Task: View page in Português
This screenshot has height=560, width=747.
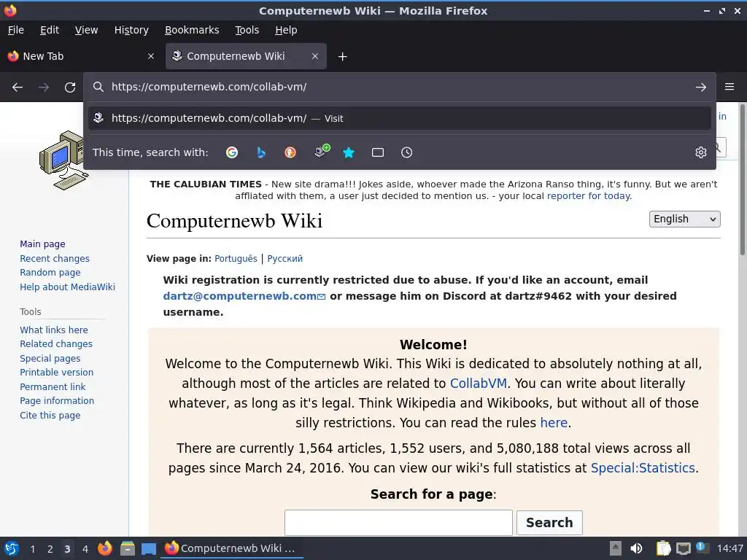Action: pos(236,259)
